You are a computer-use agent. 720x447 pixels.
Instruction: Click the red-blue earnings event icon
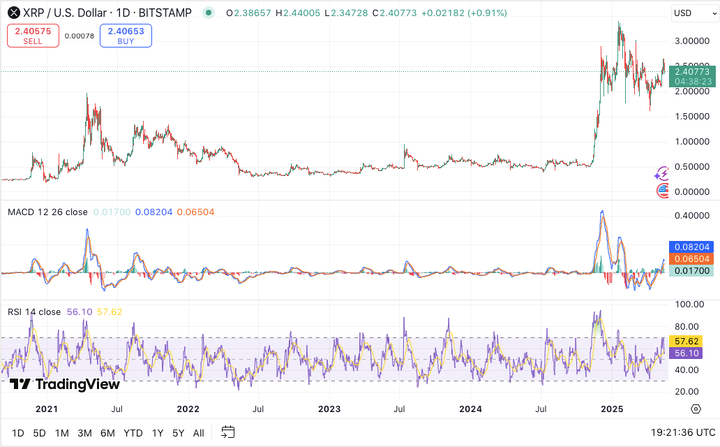[662, 190]
